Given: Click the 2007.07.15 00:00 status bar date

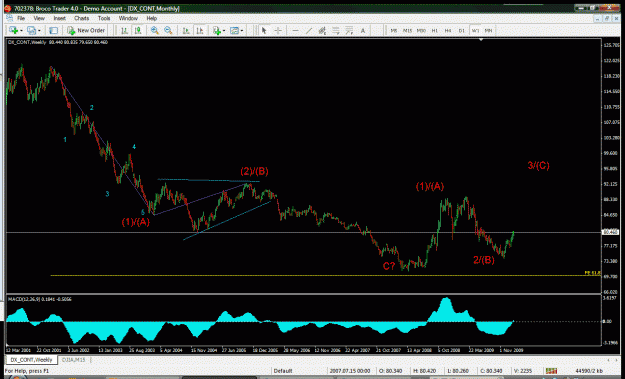Looking at the screenshot, I should coord(350,371).
